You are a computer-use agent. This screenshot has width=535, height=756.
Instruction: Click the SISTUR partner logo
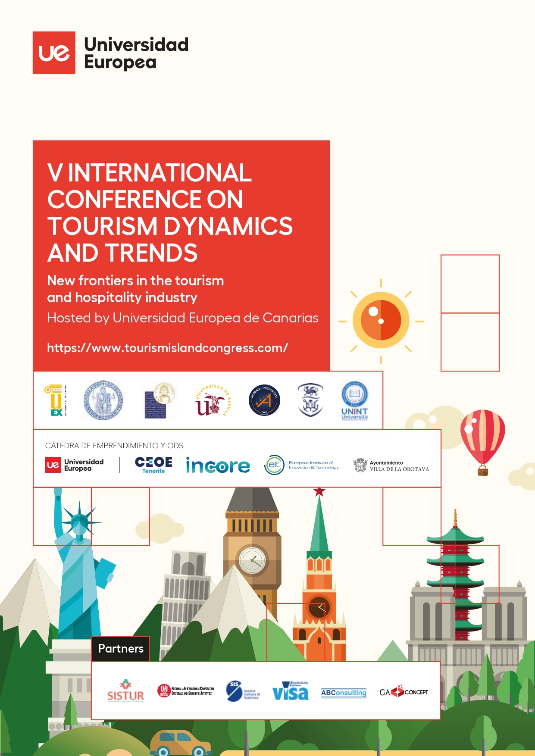click(125, 692)
